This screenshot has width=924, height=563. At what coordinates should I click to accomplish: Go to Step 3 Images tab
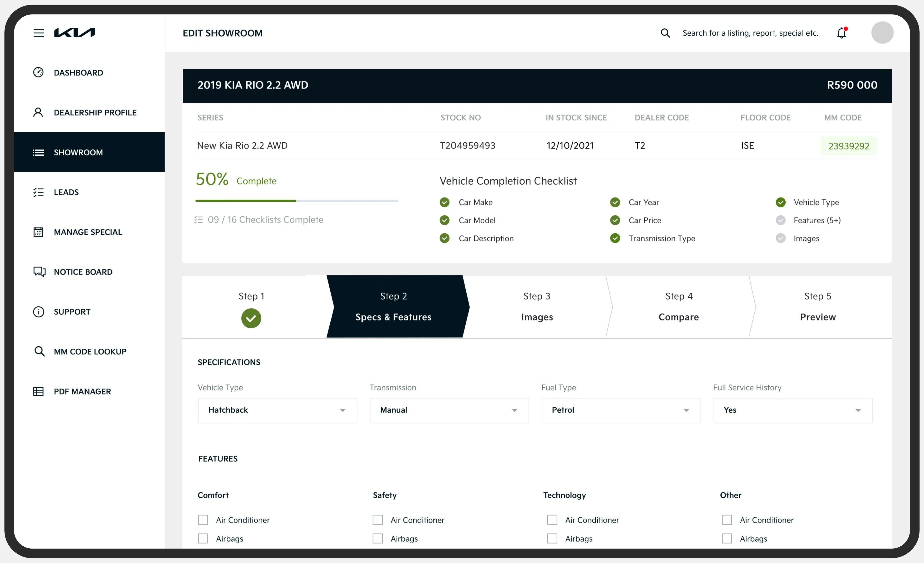coord(537,307)
